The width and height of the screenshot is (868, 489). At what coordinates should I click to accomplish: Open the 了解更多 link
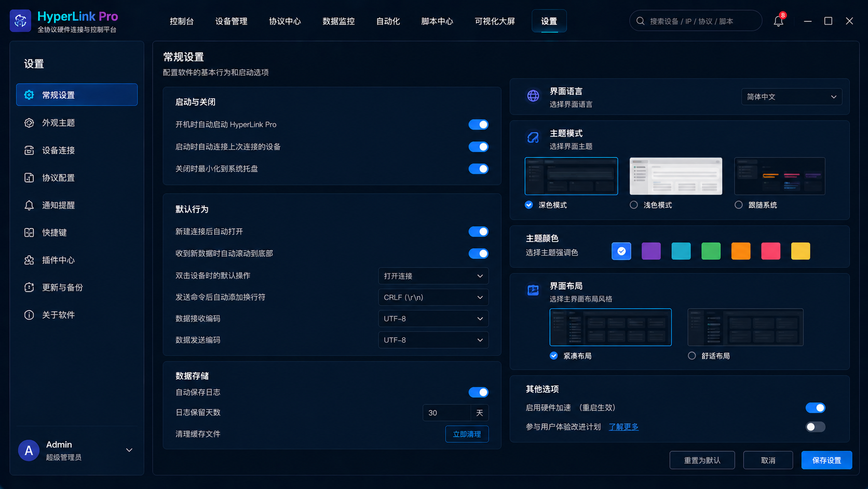pyautogui.click(x=623, y=427)
